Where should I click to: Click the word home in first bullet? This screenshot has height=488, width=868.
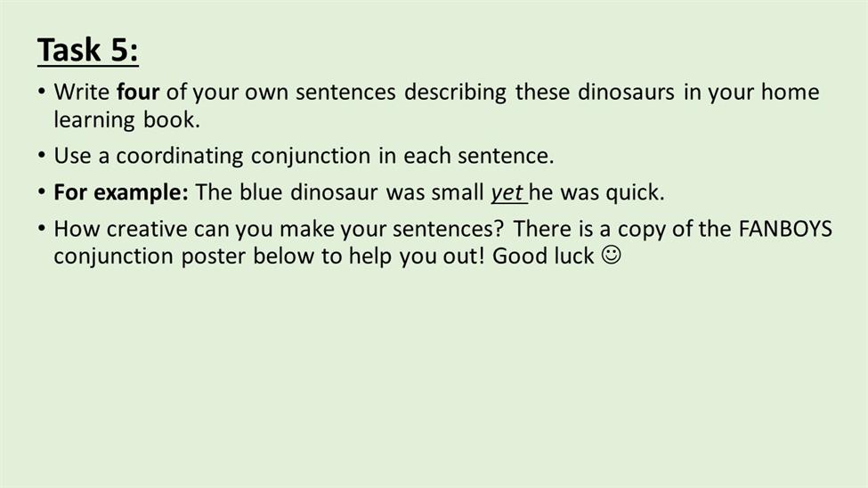(x=790, y=92)
